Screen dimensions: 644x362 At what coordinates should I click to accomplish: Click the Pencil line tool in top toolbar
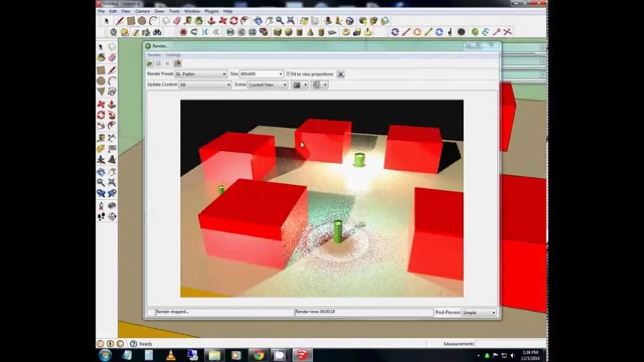point(120,21)
